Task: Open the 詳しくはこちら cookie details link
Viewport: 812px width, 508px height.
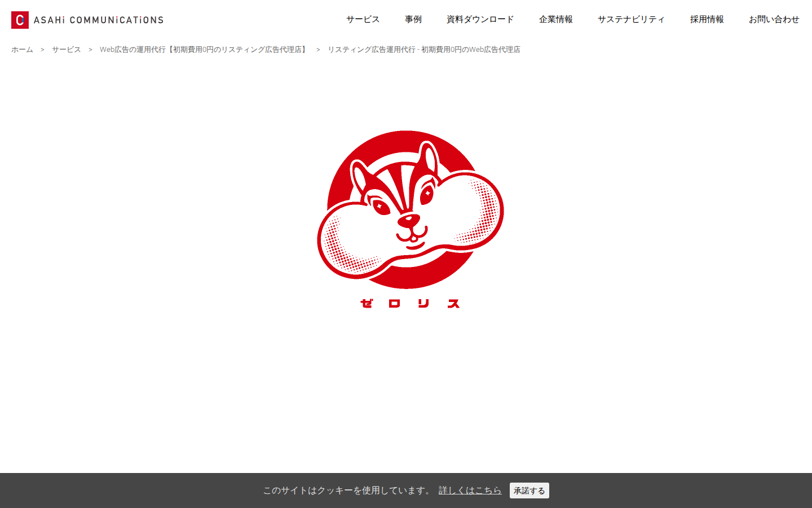Action: 470,491
